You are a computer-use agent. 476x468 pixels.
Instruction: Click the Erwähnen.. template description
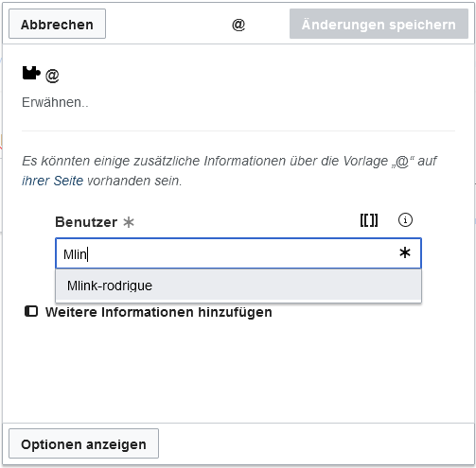click(55, 102)
